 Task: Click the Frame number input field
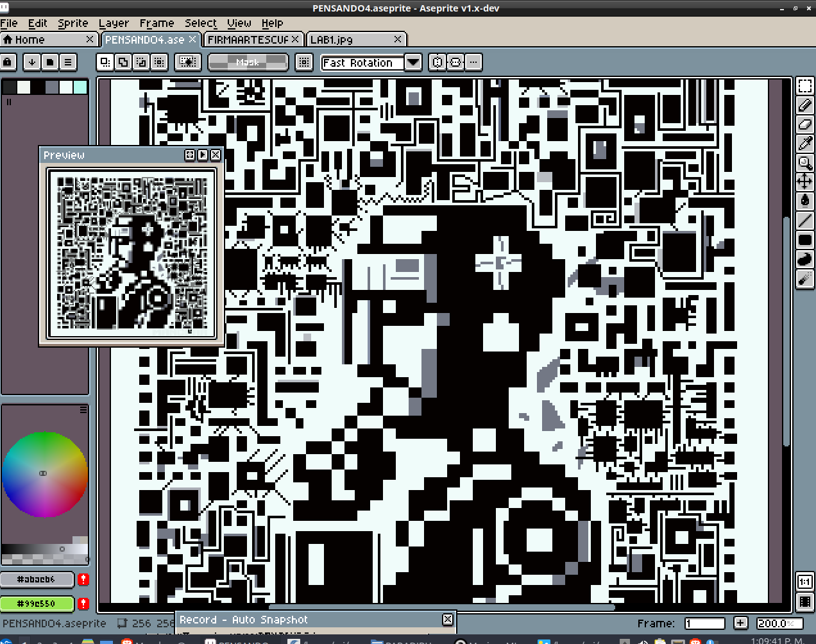tap(704, 623)
